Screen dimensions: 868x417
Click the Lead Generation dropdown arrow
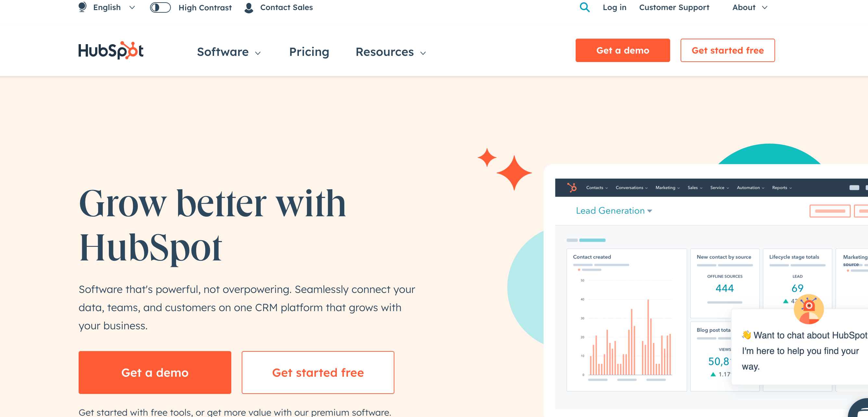click(651, 211)
